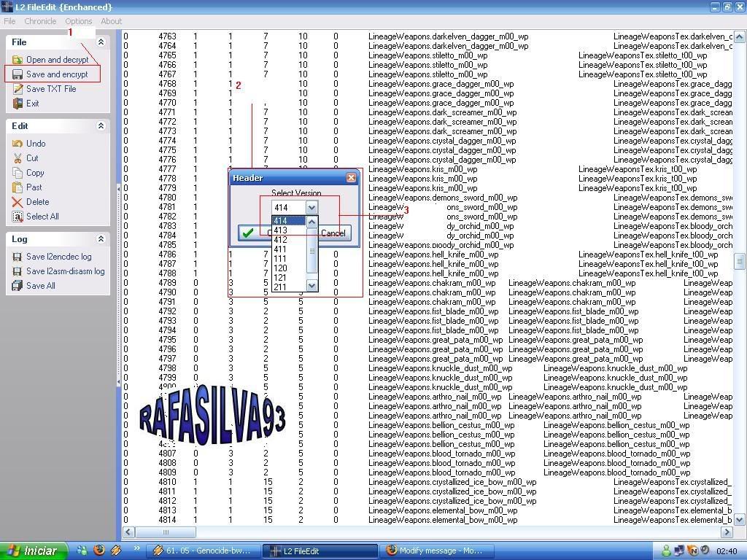Image resolution: width=747 pixels, height=560 pixels.
Task: Collapse the Log sidebar panel
Action: pos(101,239)
